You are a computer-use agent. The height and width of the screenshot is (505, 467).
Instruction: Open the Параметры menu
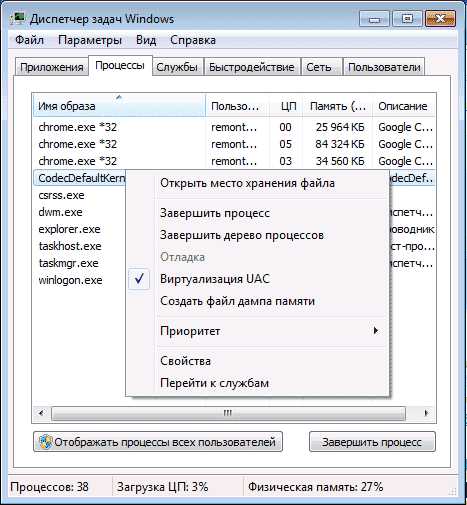(90, 40)
